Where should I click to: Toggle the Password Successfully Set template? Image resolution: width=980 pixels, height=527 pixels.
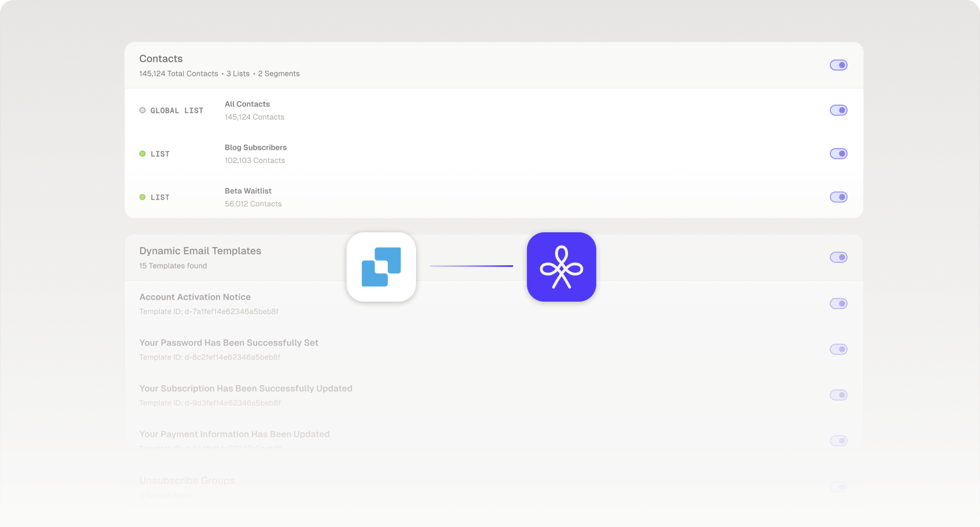pos(838,349)
